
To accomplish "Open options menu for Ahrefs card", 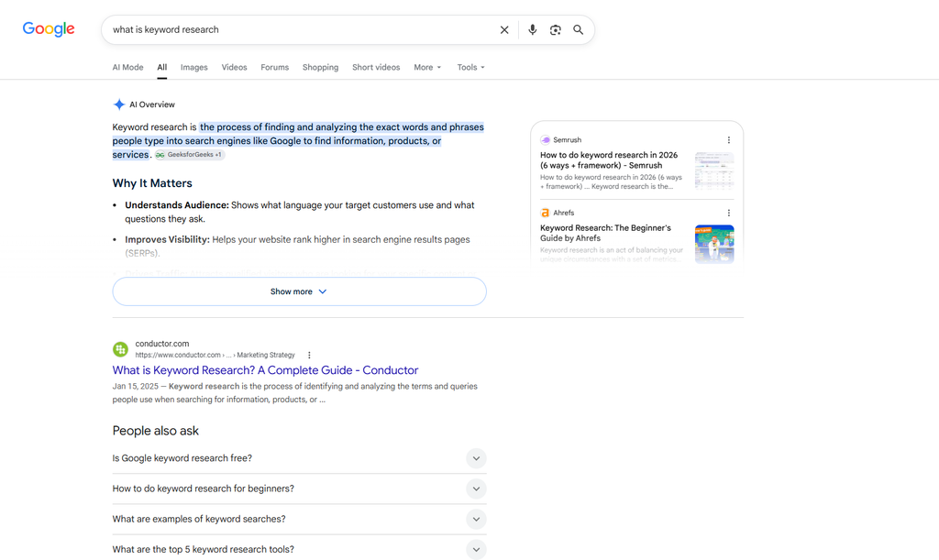I will tap(729, 213).
